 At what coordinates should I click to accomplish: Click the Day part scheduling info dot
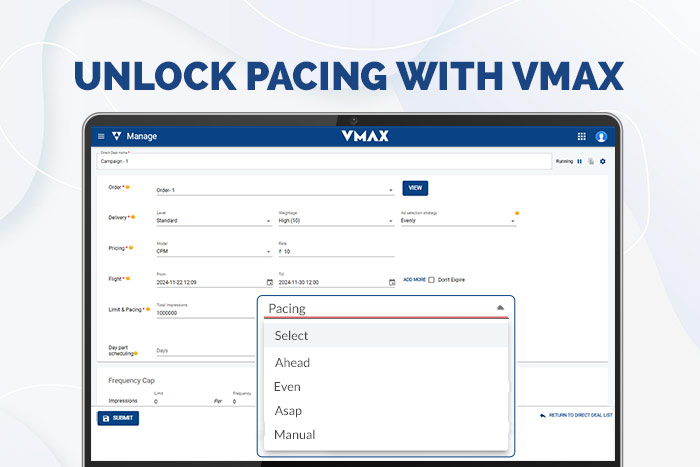tap(136, 353)
